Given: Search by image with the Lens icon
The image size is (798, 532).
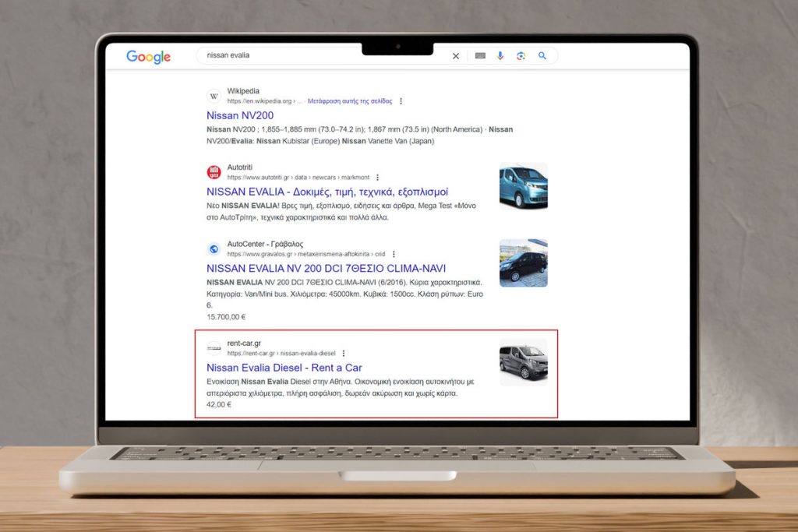Looking at the screenshot, I should click(521, 56).
